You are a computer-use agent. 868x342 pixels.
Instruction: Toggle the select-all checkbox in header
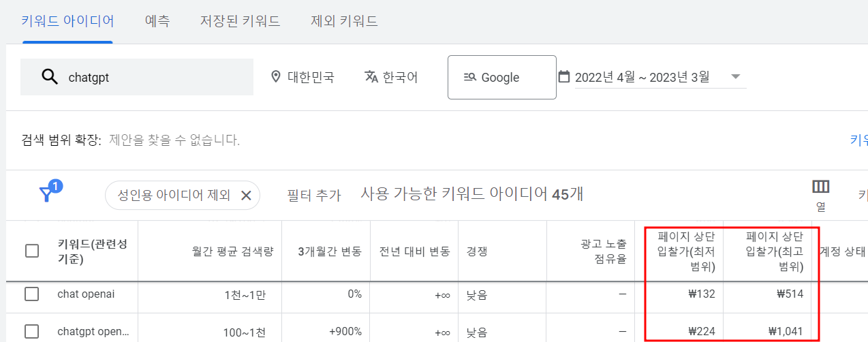[32, 251]
